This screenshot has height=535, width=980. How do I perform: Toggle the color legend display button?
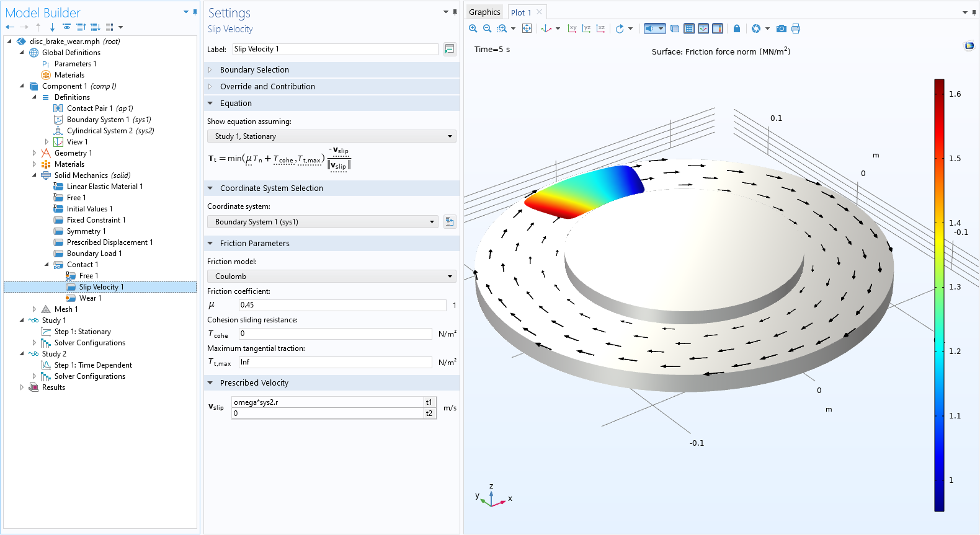tap(718, 29)
